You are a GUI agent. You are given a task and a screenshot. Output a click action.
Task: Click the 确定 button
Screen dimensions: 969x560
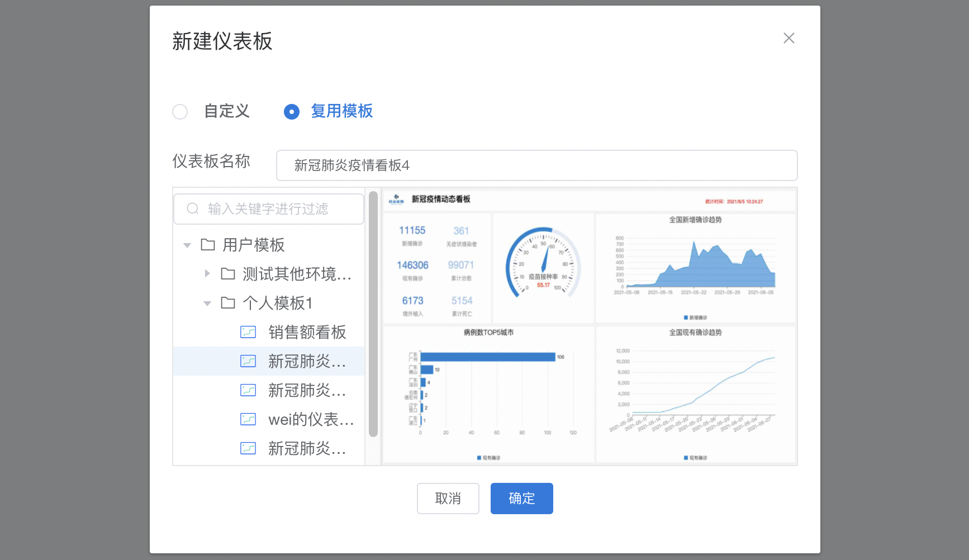click(522, 499)
